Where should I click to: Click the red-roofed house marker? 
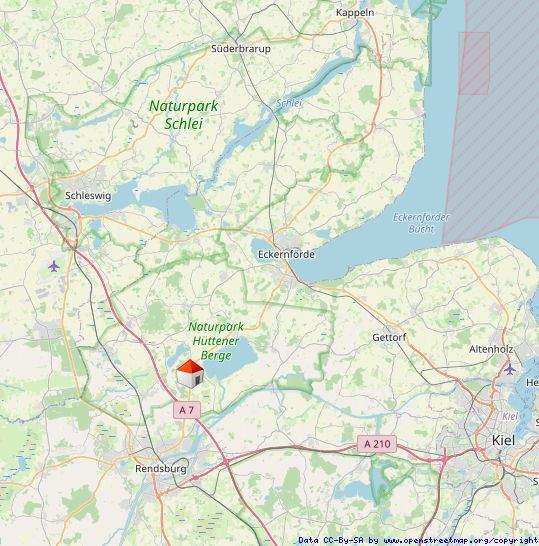click(190, 374)
